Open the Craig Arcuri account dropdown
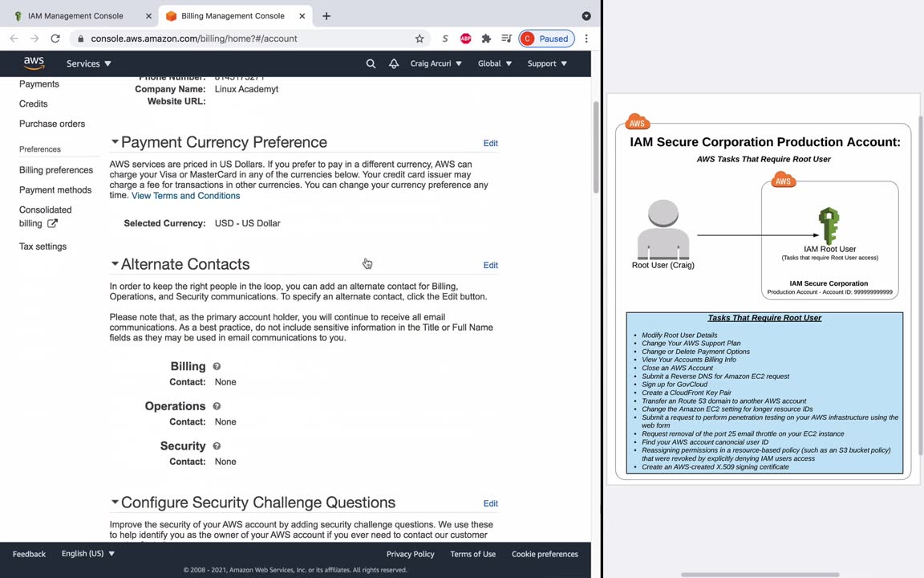This screenshot has height=578, width=924. 436,63
